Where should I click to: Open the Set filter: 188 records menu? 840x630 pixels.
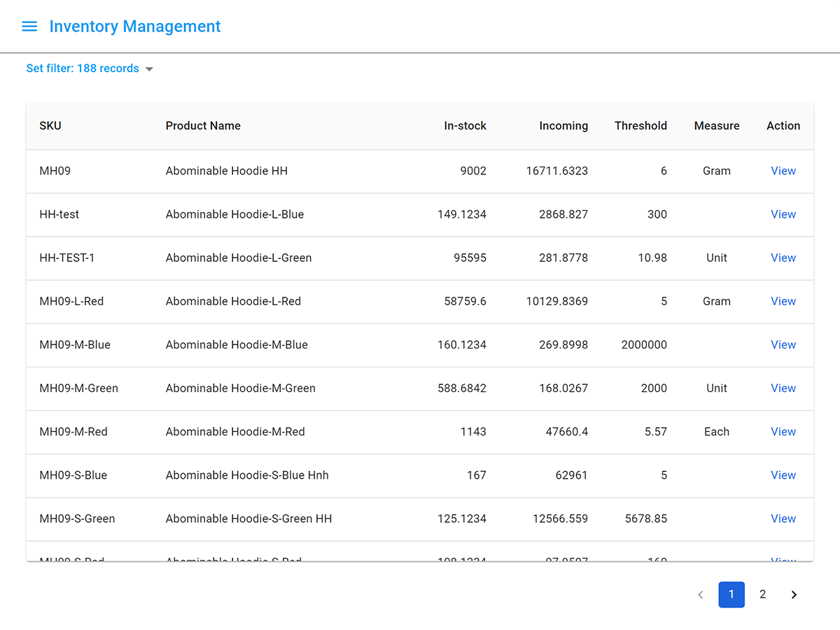pos(83,69)
